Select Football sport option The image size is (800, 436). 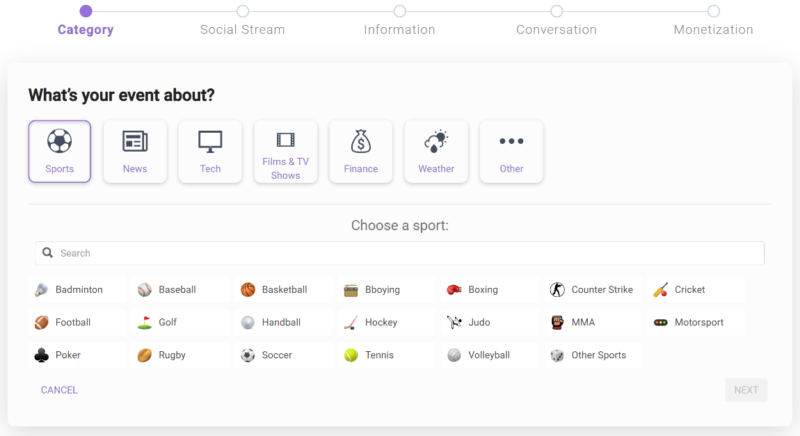click(x=77, y=322)
